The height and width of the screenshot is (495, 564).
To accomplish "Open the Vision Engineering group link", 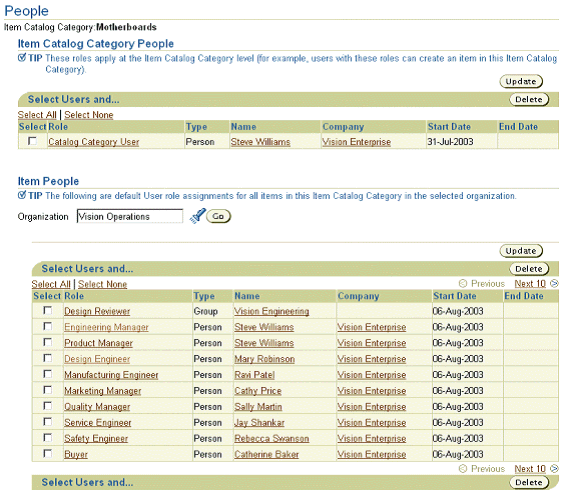I will point(272,311).
